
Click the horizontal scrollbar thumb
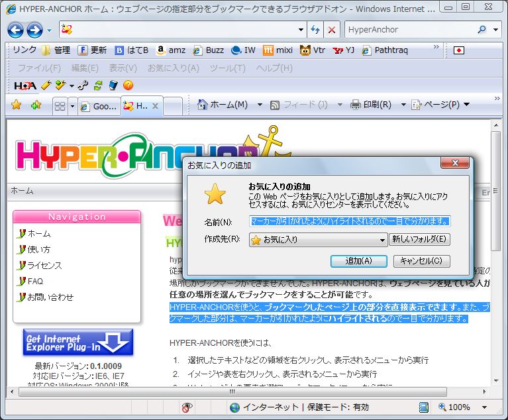click(x=232, y=392)
